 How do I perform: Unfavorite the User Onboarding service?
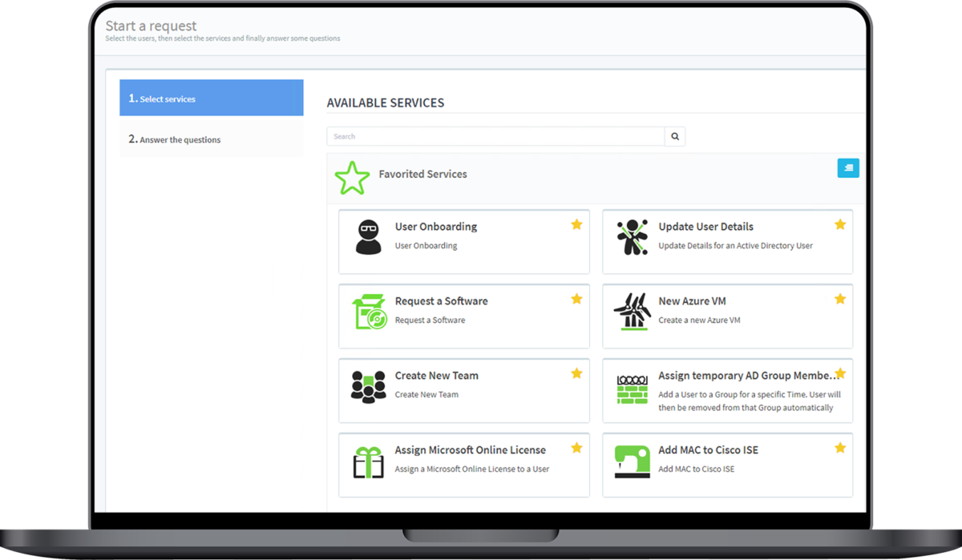tap(576, 224)
